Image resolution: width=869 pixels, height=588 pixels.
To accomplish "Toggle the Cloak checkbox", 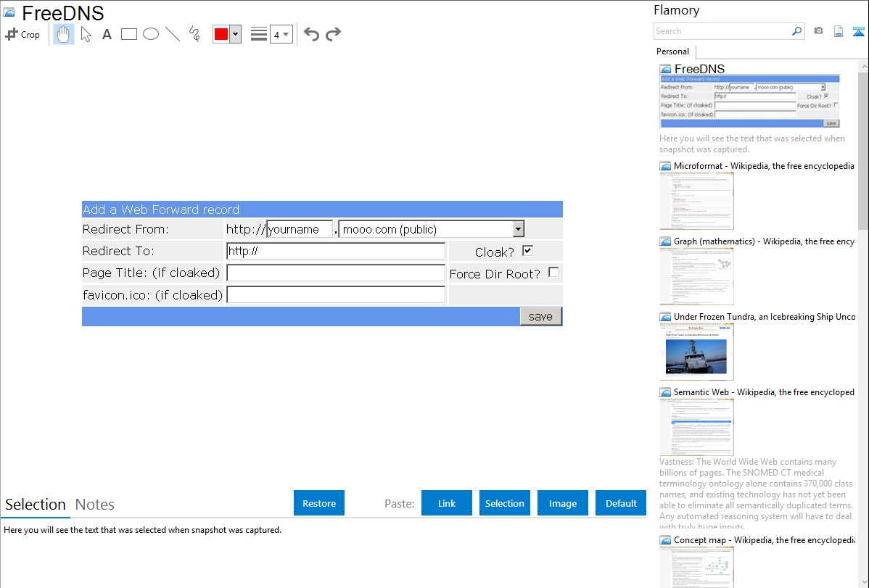I will click(x=527, y=251).
